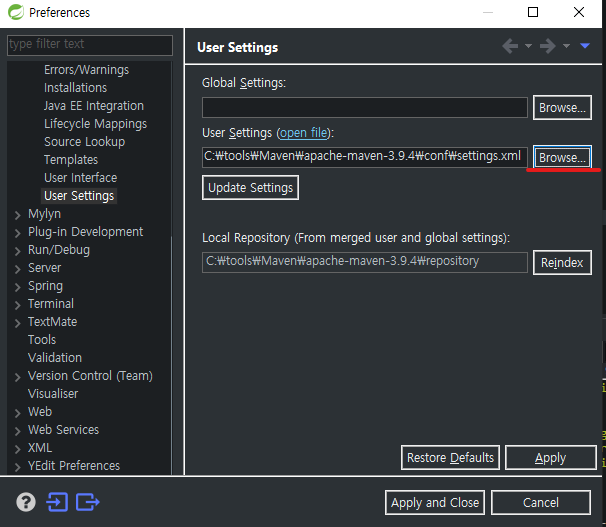Select Validation in the tree
This screenshot has height=527, width=606.
click(55, 358)
